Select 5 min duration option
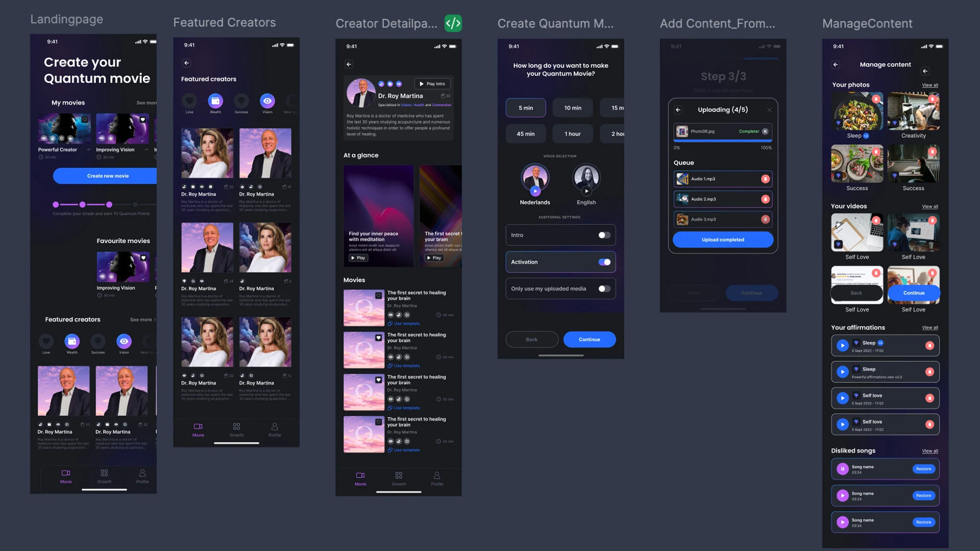 click(526, 108)
